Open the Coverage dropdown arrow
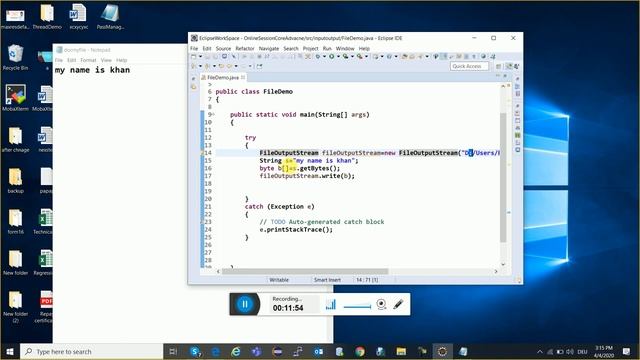Viewport: 640px width, 360px height. pyautogui.click(x=352, y=57)
